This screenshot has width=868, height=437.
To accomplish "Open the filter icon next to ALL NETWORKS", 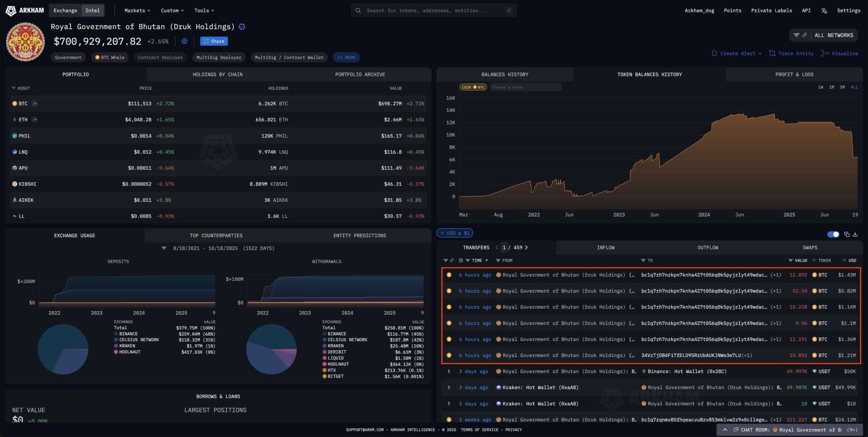I will tap(796, 35).
